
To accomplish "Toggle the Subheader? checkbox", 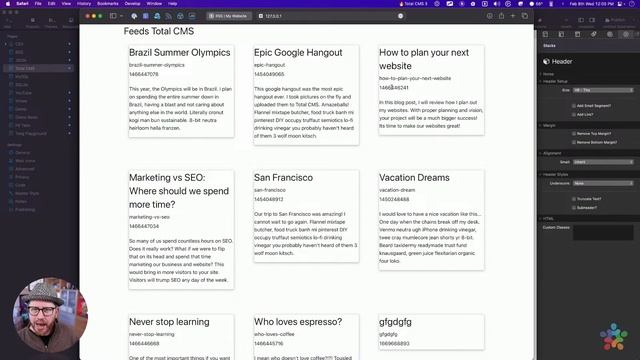I will point(574,208).
